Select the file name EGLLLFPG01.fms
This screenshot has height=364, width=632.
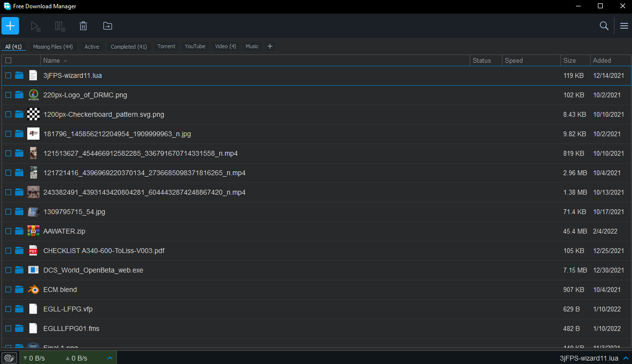[71, 328]
